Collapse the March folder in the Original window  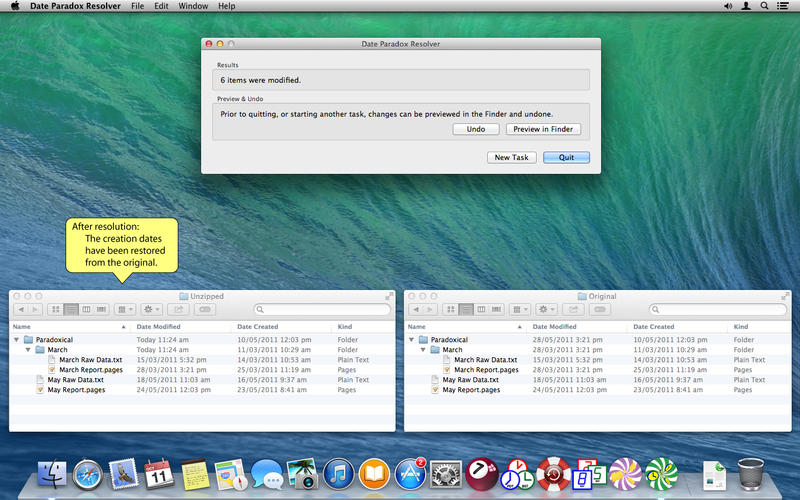(x=423, y=350)
